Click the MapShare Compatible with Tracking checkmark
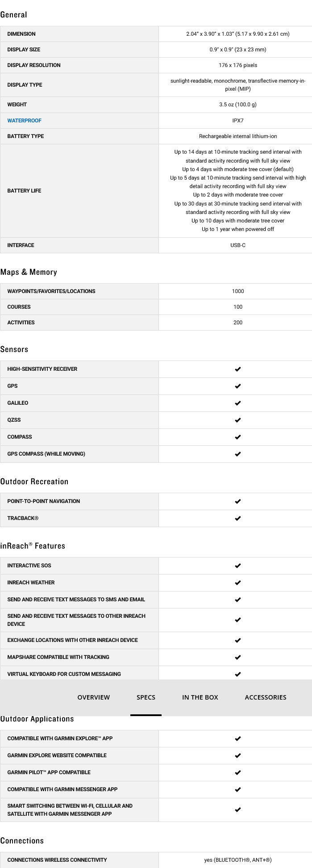 click(x=238, y=657)
